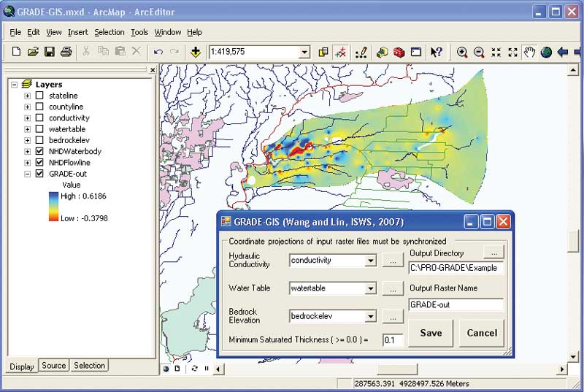The image size is (584, 392).
Task: Select the Zoom Out magnifier tool
Action: (479, 52)
